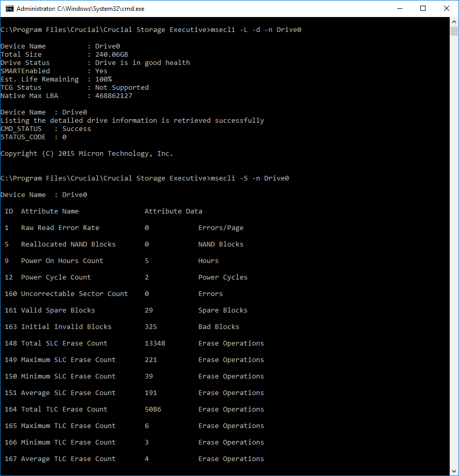Image resolution: width=459 pixels, height=476 pixels.
Task: Click the 'STATUS_CODE : 0' line
Action: coord(33,137)
